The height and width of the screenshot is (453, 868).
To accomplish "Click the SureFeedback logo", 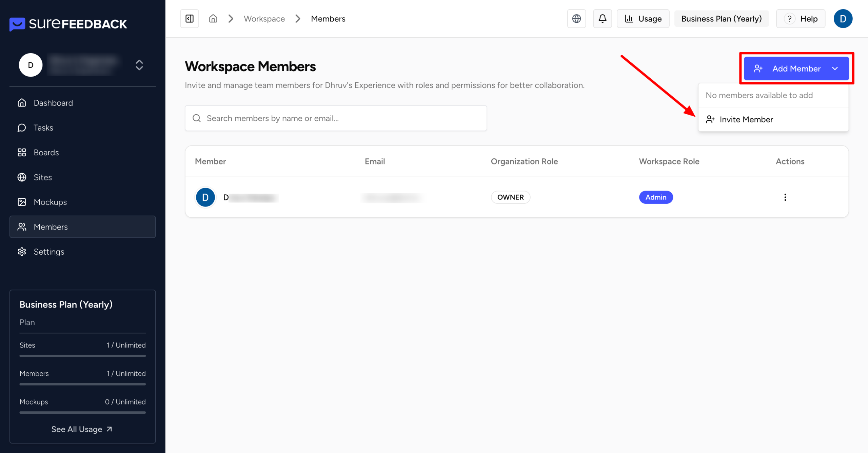I will coord(68,24).
